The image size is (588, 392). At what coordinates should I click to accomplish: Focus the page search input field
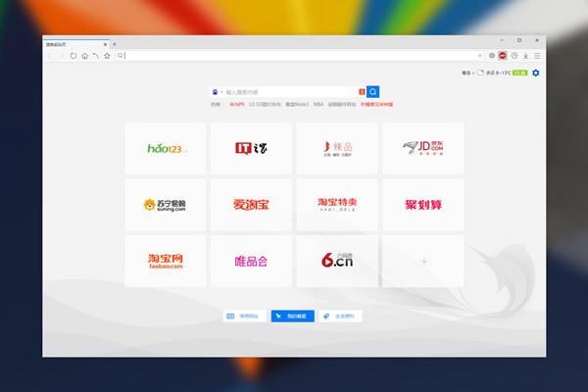pyautogui.click(x=291, y=92)
